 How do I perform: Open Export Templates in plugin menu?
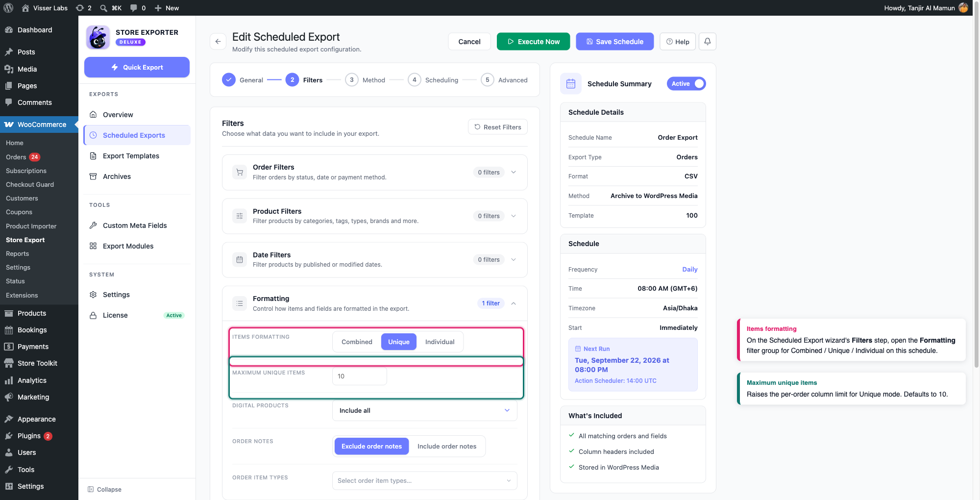pyautogui.click(x=137, y=156)
